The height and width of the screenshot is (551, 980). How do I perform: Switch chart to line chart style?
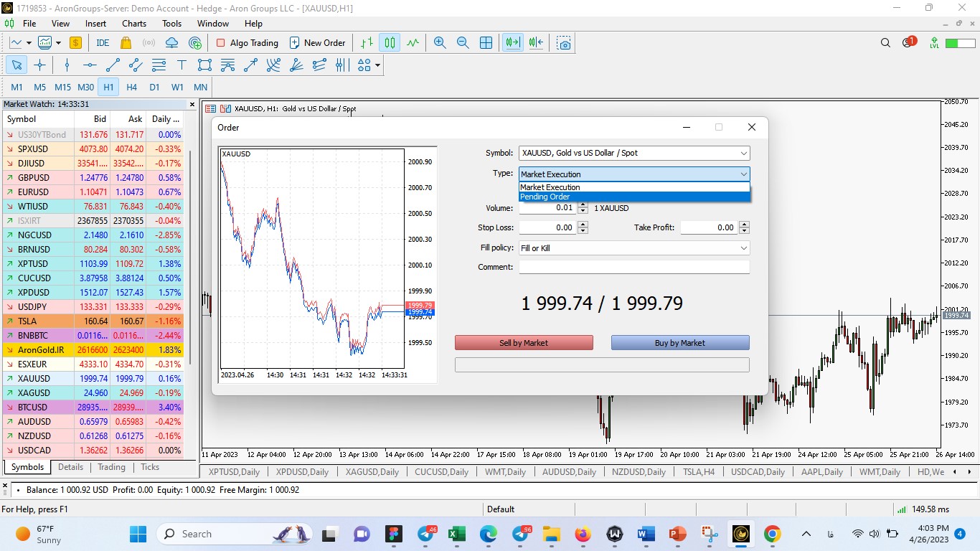413,43
